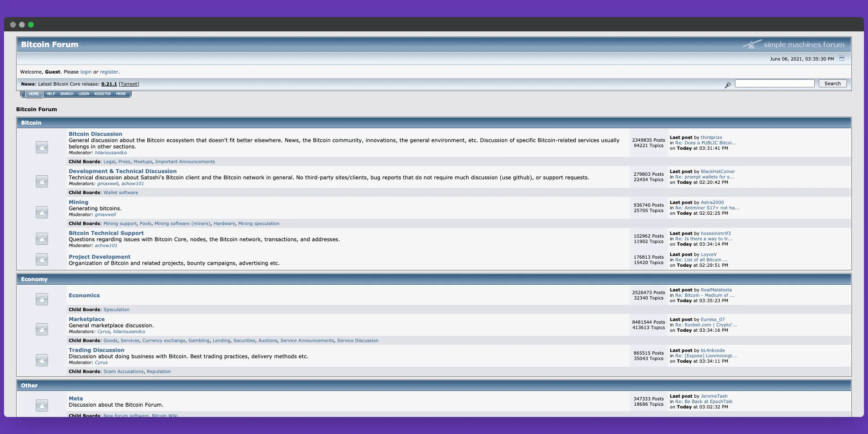This screenshot has width=868, height=434.
Task: Follow the login link in welcome message
Action: (86, 72)
